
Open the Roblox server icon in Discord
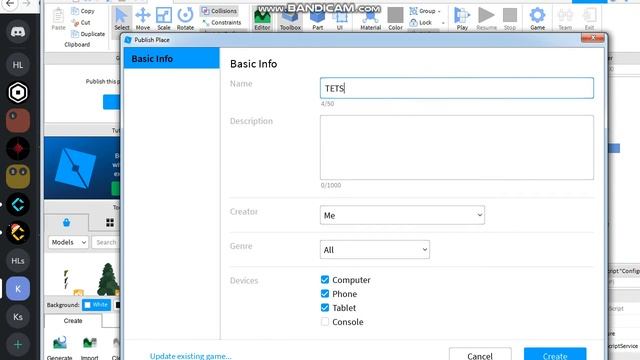pos(18,92)
